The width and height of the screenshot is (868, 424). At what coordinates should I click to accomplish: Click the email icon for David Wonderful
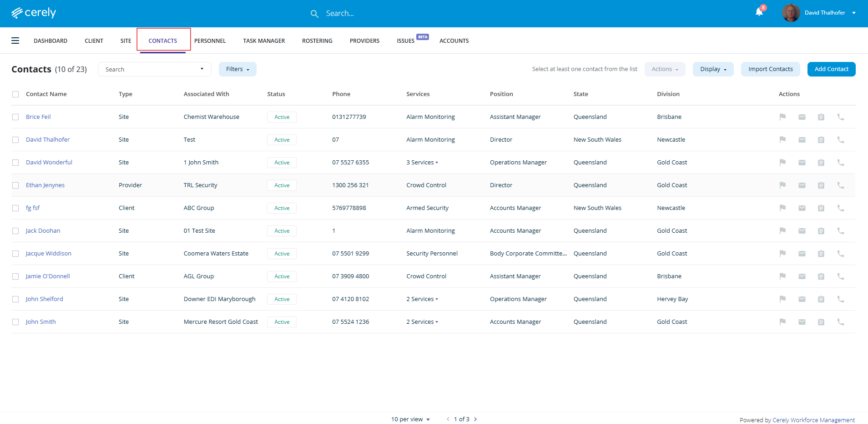(x=802, y=163)
